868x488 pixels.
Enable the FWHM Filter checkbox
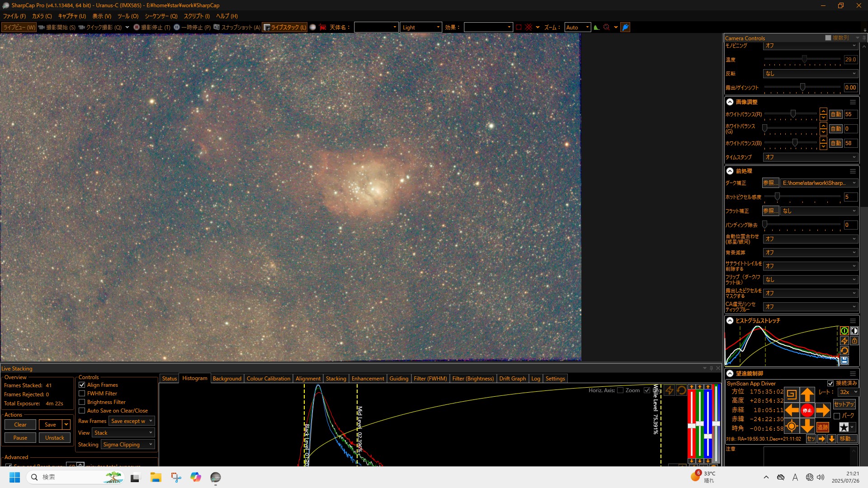coord(82,394)
